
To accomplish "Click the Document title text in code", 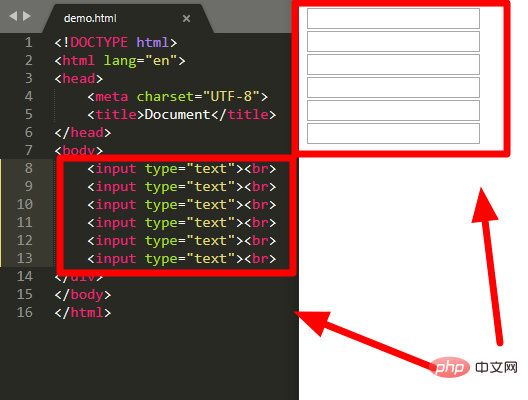I will pos(177,114).
